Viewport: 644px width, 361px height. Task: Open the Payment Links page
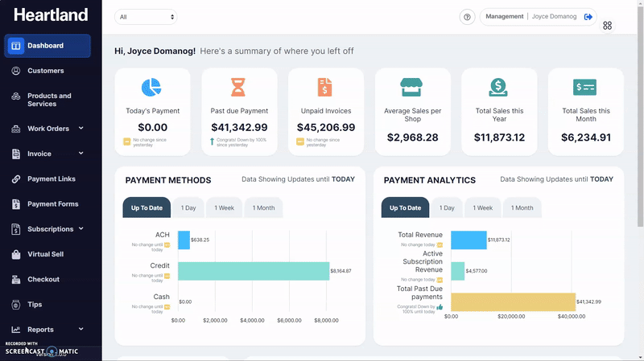point(51,178)
